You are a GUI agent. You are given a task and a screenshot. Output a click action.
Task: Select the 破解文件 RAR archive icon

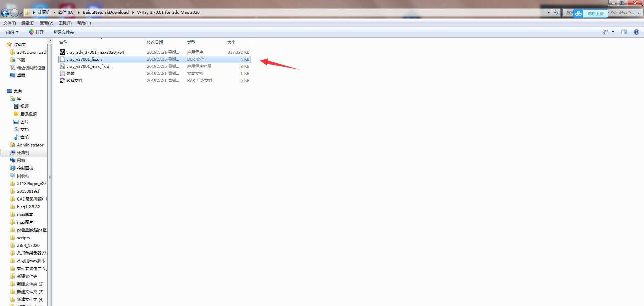62,80
